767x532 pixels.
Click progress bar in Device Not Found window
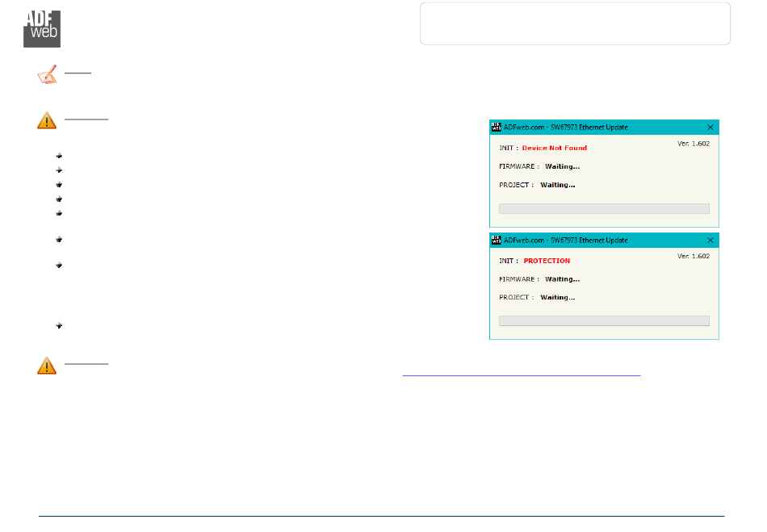coord(604,208)
